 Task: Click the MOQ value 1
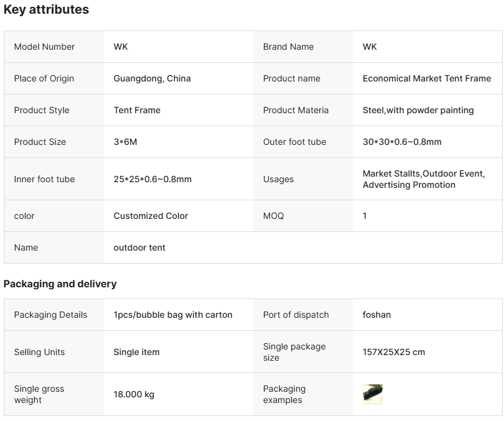365,216
